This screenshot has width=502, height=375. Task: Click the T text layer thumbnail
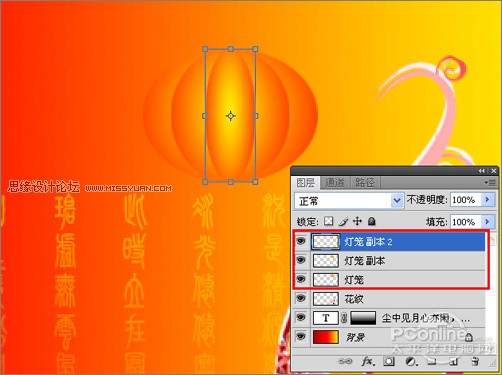point(326,318)
